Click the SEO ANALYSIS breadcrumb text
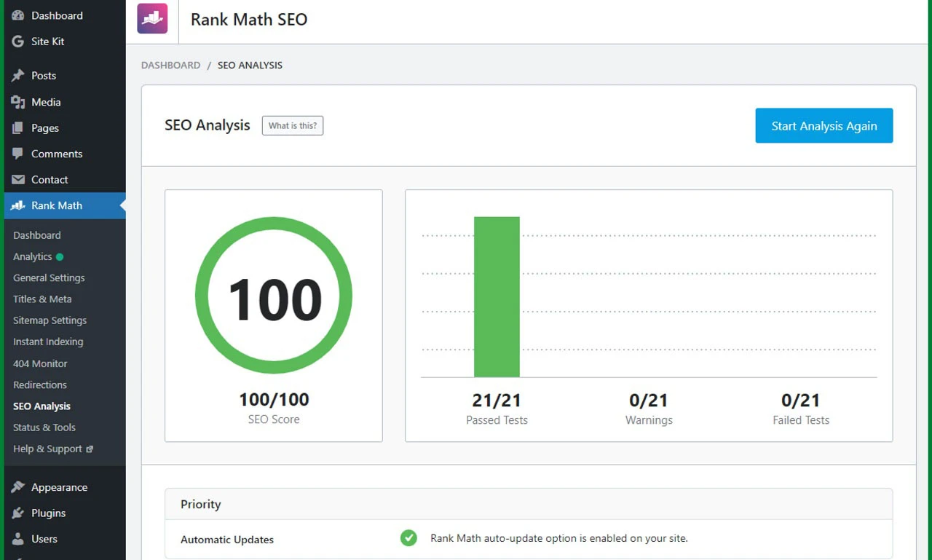The width and height of the screenshot is (932, 560). tap(250, 65)
